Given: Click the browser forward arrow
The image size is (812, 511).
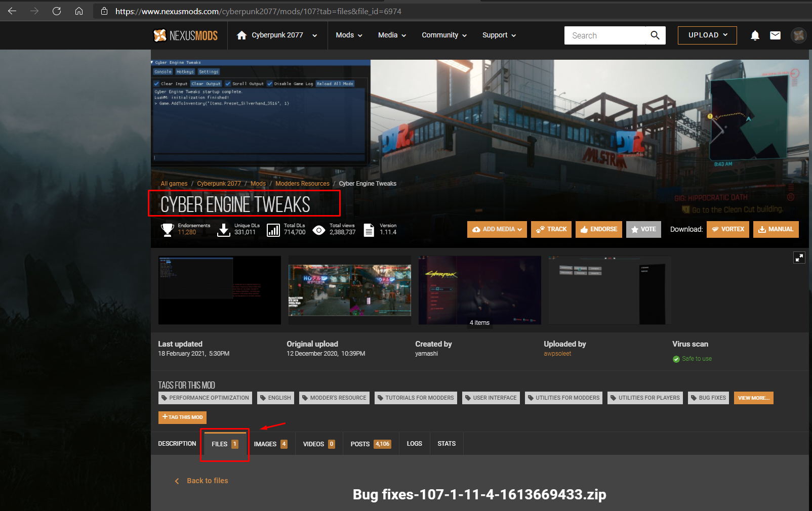Looking at the screenshot, I should pos(34,11).
